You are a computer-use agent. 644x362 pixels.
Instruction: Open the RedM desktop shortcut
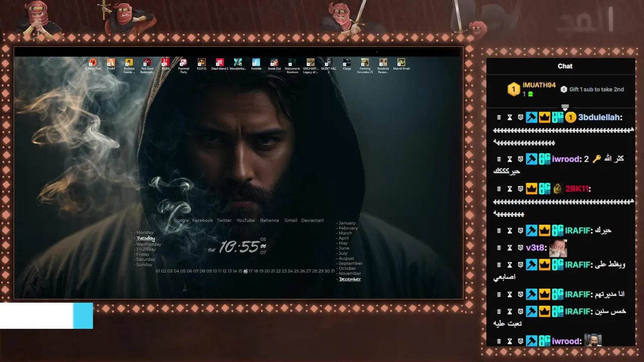pyautogui.click(x=165, y=64)
